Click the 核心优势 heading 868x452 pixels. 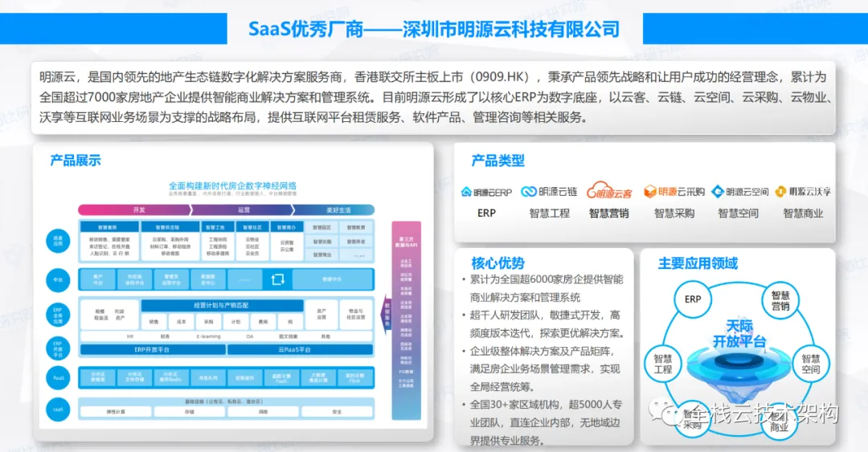coord(497,263)
